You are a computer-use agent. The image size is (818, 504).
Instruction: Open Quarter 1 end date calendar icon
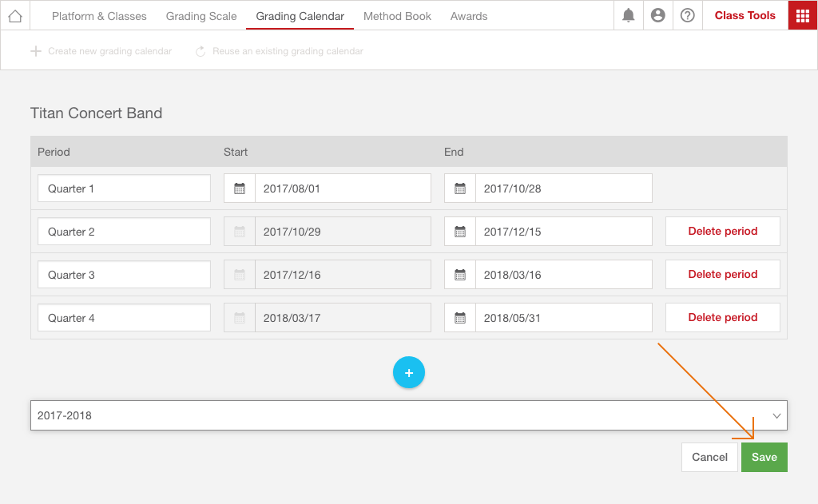click(x=460, y=189)
